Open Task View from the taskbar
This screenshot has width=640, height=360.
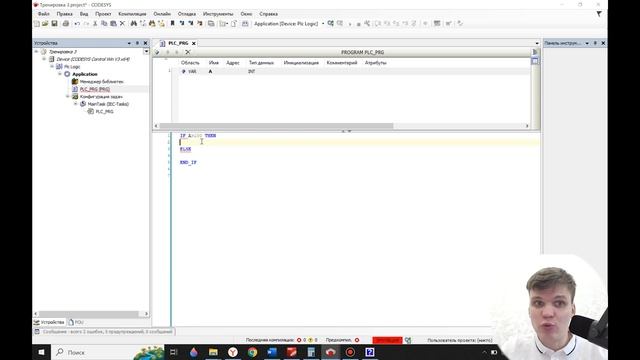click(173, 352)
